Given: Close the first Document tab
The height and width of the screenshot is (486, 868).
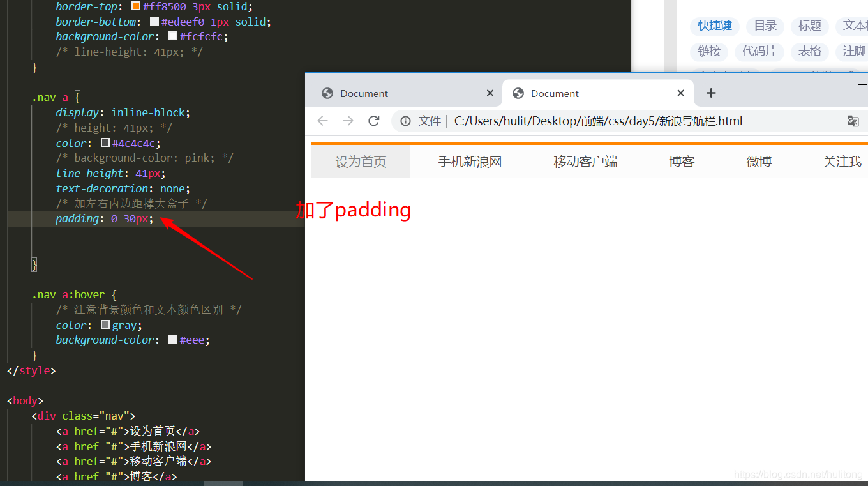Looking at the screenshot, I should pos(490,93).
